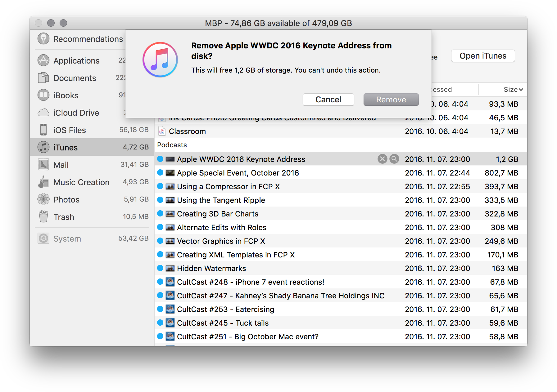This screenshot has height=392, width=557.
Task: Click the Documents pages icon
Action: click(43, 78)
